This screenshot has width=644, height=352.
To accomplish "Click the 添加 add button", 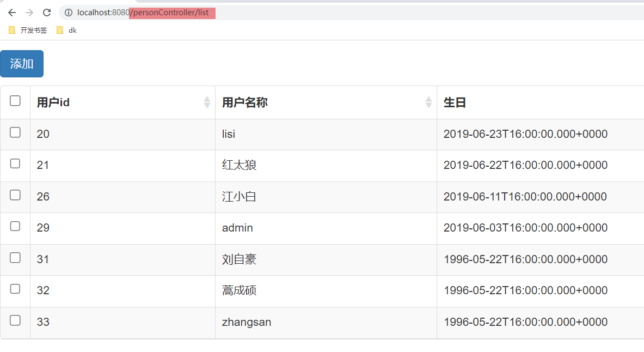I will 22,64.
